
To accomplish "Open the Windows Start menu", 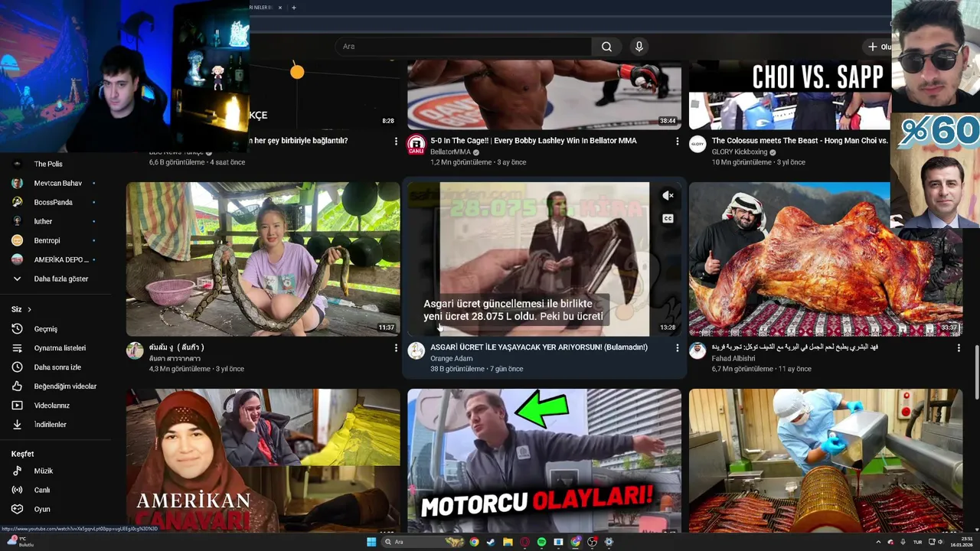I will 371,542.
